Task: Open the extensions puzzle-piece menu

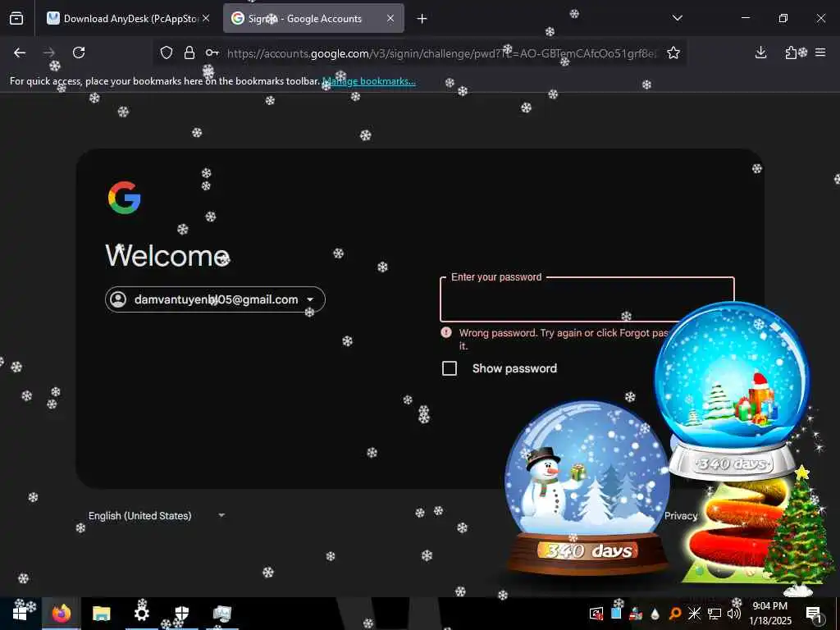Action: coord(792,52)
